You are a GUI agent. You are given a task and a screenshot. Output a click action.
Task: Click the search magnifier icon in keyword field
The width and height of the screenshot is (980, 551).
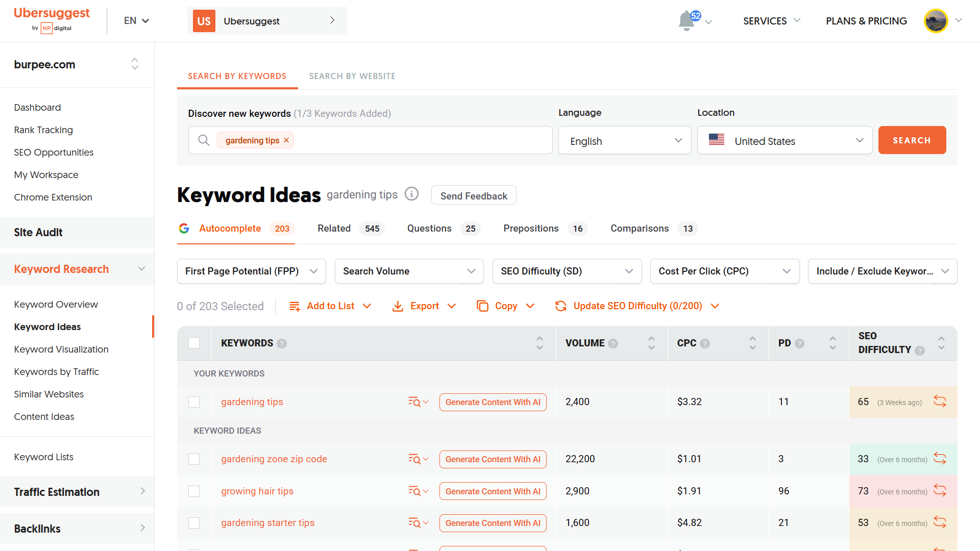point(204,140)
